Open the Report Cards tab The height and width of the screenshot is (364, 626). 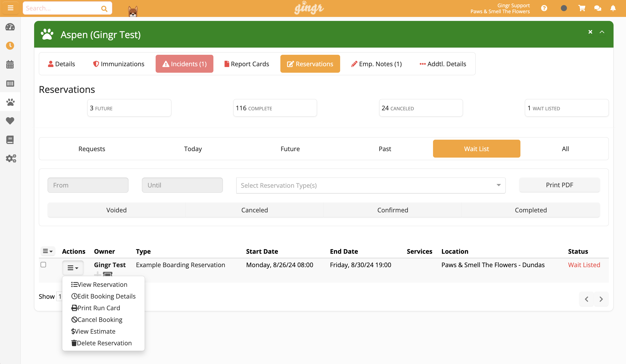tap(247, 64)
